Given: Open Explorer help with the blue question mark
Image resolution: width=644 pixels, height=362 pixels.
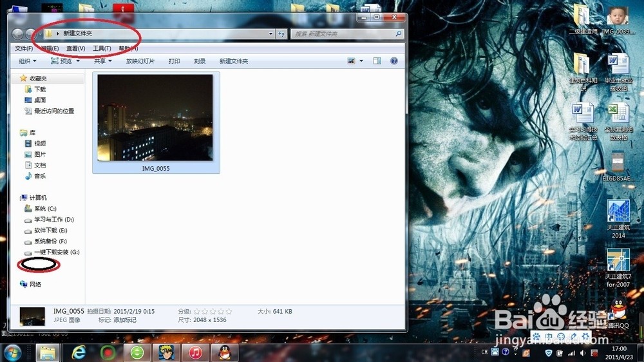Looking at the screenshot, I should click(x=394, y=61).
